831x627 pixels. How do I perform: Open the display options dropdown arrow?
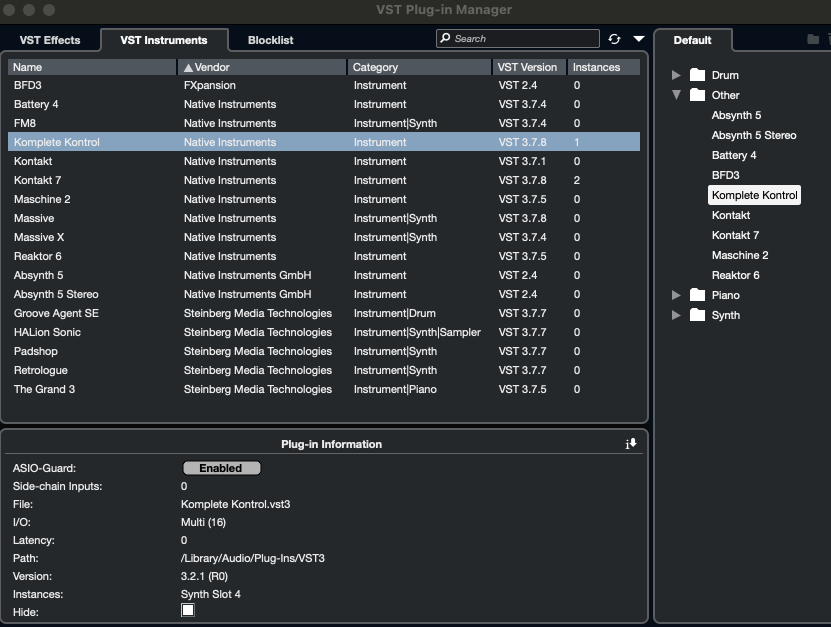tap(639, 39)
